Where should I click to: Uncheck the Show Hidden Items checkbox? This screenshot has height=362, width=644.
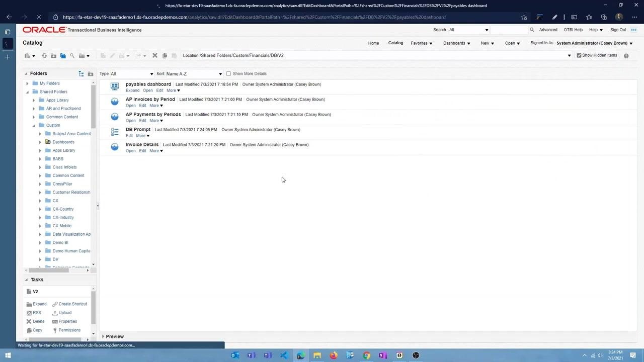(x=579, y=55)
